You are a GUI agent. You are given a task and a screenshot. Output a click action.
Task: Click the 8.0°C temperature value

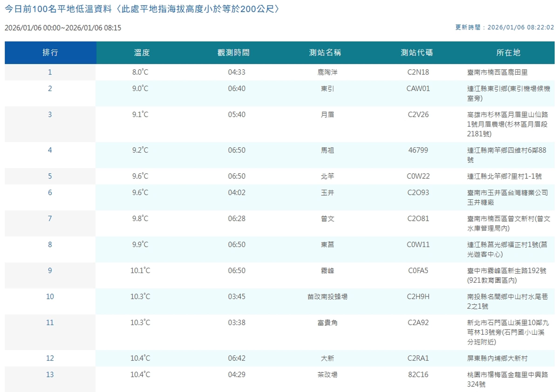(x=140, y=72)
